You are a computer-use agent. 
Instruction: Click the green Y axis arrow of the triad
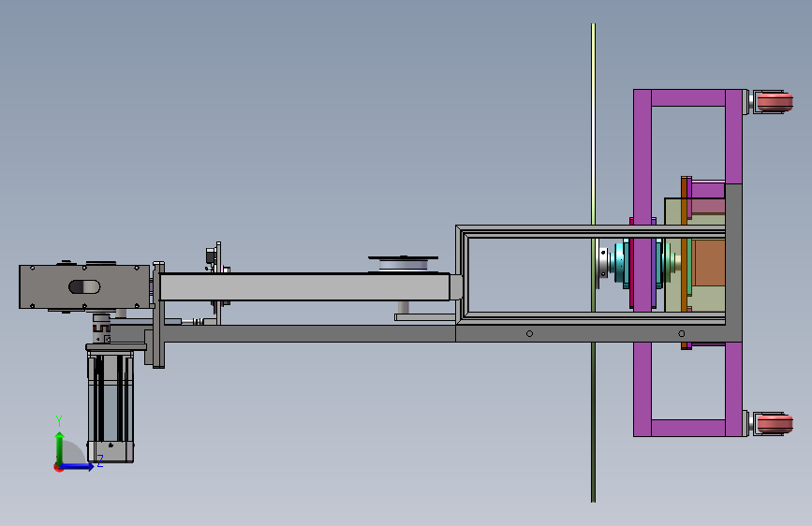(x=60, y=447)
